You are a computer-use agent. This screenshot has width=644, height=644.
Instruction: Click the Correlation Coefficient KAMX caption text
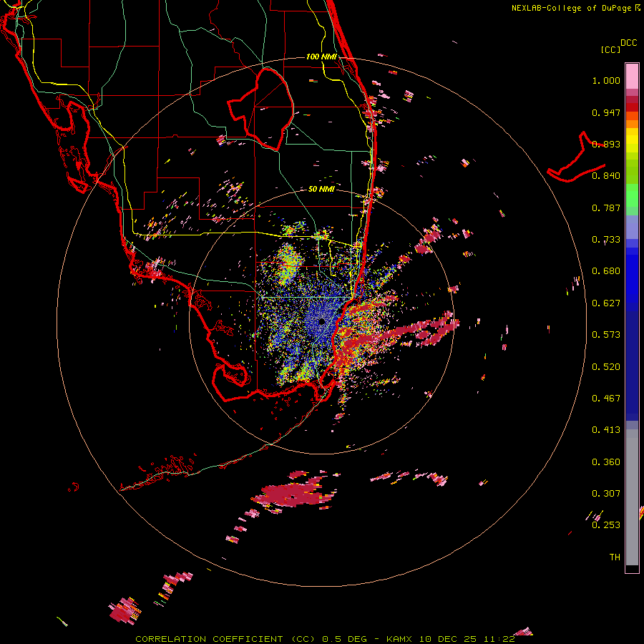[x=325, y=639]
